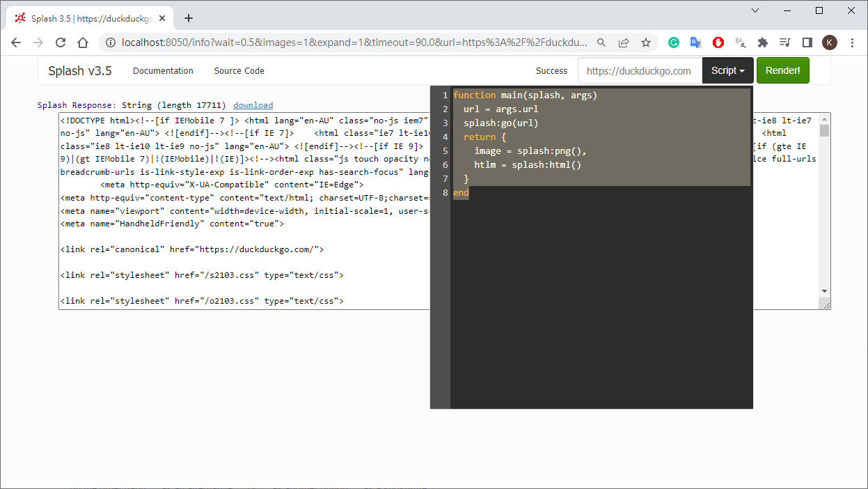Open the Extensions puzzle piece menu

point(763,42)
